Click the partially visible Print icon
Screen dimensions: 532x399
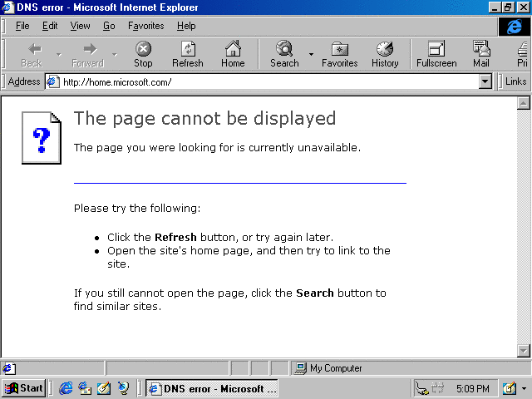tap(523, 54)
